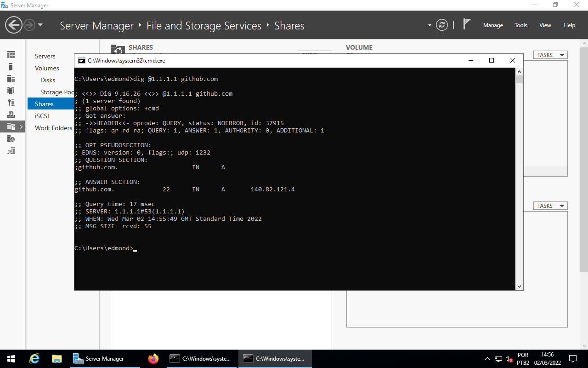The height and width of the screenshot is (368, 588).
Task: Click the cmd window scrollbar down arrow
Action: (520, 286)
